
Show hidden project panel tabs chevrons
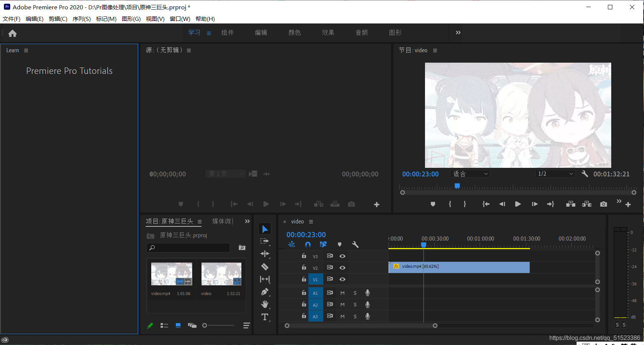pos(247,222)
